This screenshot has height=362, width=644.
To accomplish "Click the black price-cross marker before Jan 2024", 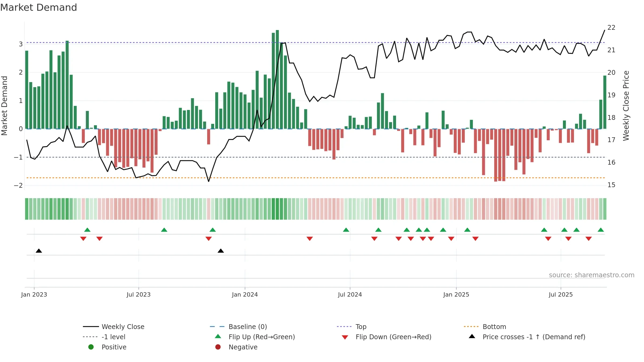I will pos(221,251).
